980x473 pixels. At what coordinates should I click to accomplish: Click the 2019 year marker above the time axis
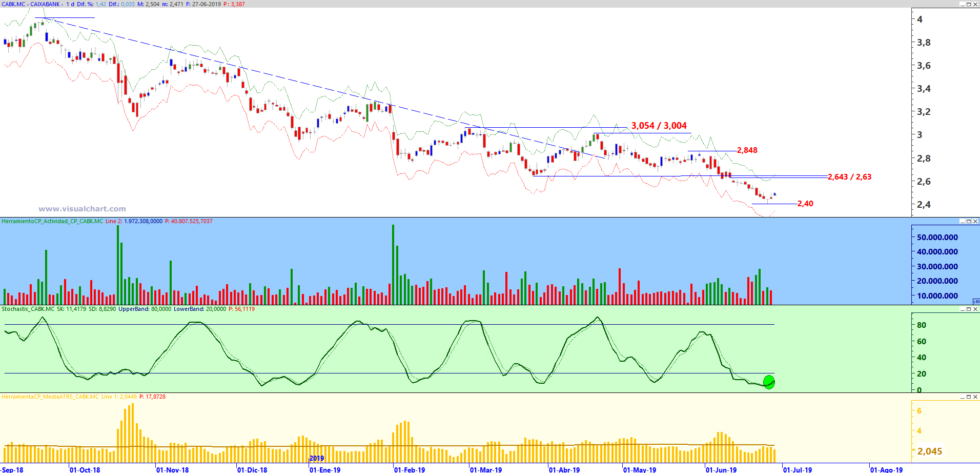tap(317, 459)
